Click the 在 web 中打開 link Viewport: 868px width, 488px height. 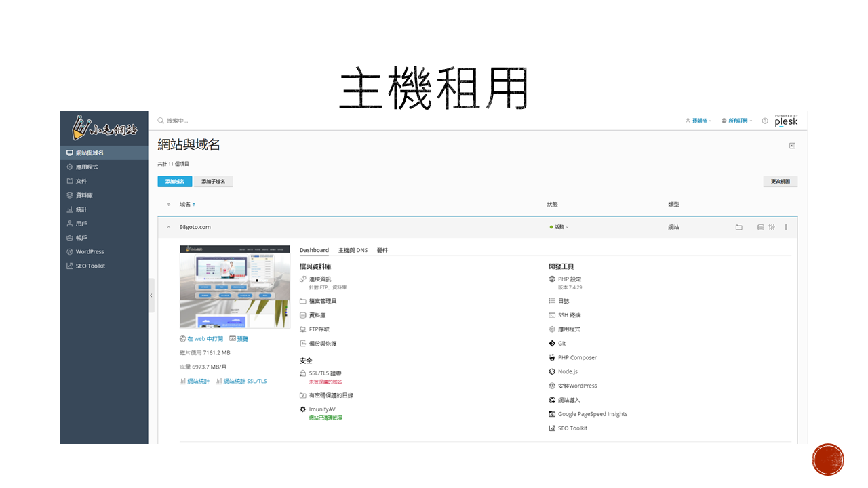click(205, 339)
